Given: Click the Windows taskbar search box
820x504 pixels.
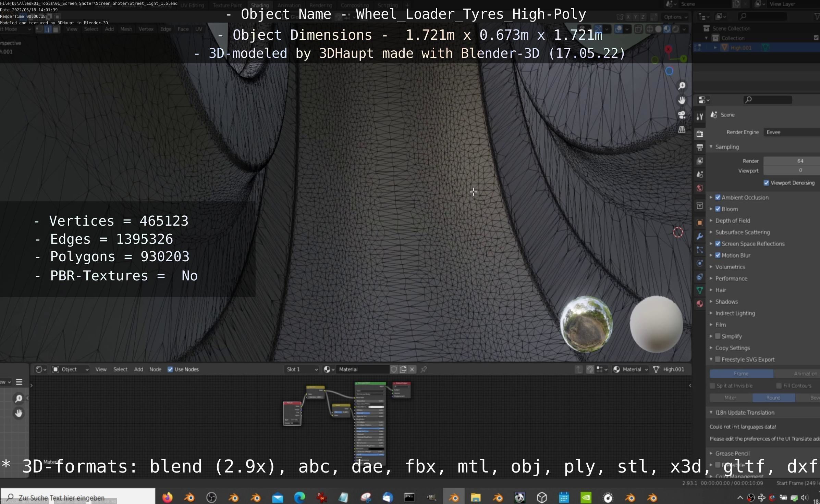Looking at the screenshot, I should click(78, 497).
